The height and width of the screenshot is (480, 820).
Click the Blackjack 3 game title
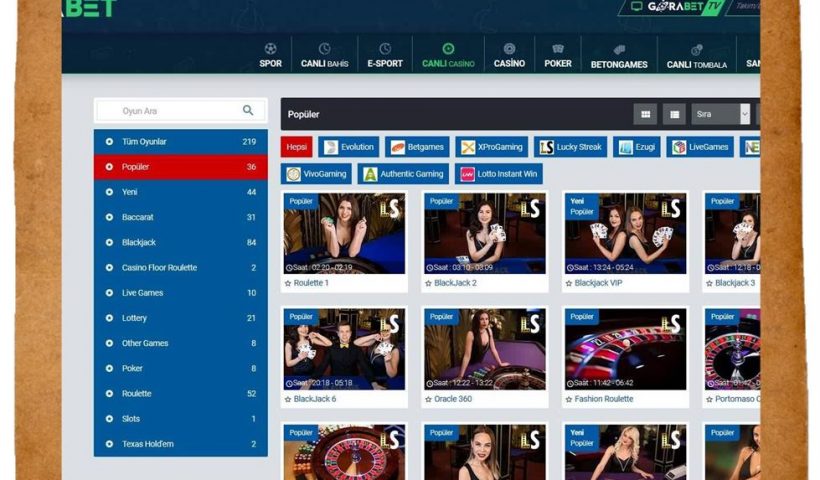tap(735, 283)
